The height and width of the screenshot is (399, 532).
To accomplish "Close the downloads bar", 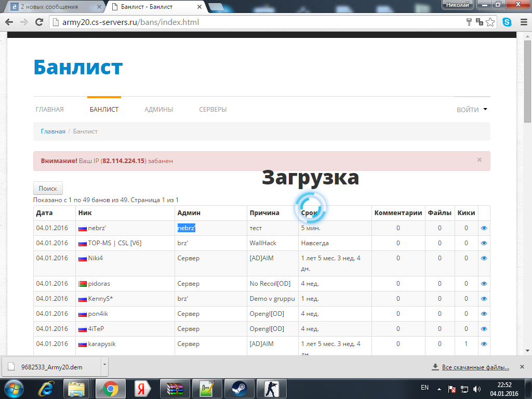I will tap(522, 367).
